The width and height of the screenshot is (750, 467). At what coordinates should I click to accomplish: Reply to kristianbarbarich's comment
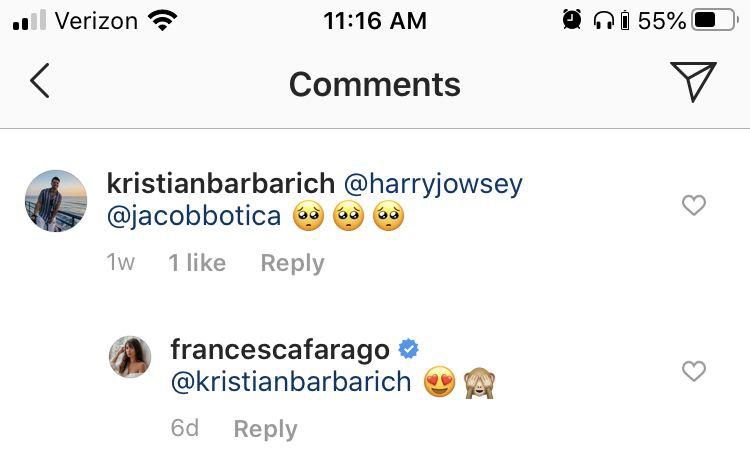[x=292, y=263]
